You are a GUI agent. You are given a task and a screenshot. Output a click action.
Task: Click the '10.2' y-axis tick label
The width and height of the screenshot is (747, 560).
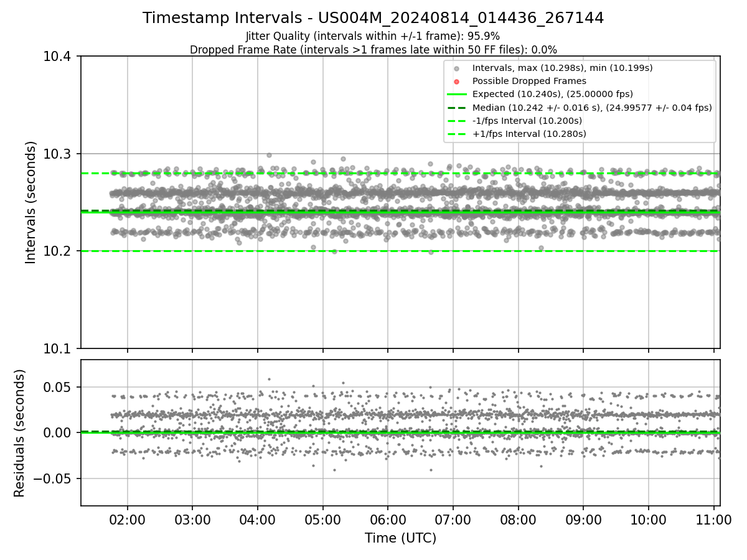click(57, 251)
